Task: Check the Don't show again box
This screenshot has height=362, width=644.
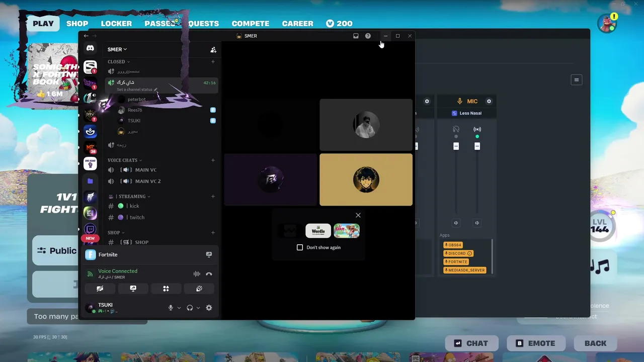Action: pos(300,247)
